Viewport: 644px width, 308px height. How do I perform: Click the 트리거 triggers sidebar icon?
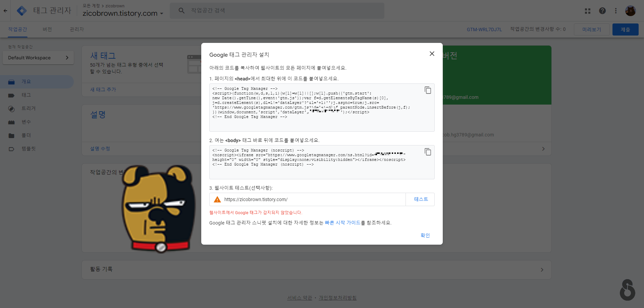tap(11, 109)
